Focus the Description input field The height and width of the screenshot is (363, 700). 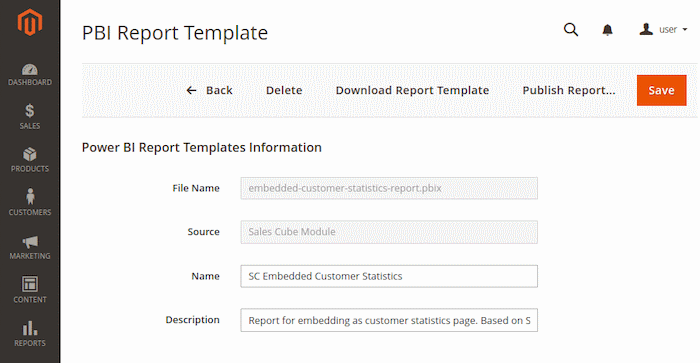pyautogui.click(x=389, y=320)
